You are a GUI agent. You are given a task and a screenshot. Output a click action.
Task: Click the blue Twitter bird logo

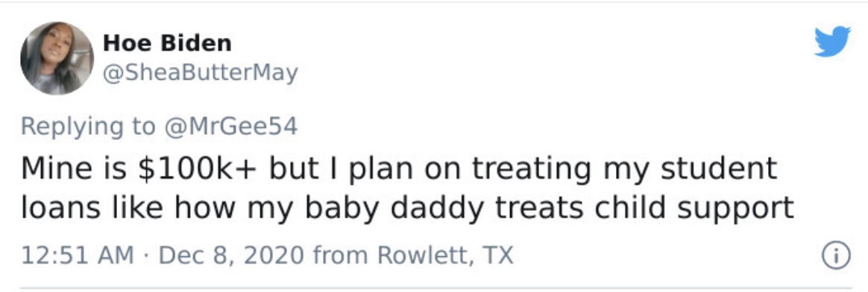pyautogui.click(x=832, y=42)
